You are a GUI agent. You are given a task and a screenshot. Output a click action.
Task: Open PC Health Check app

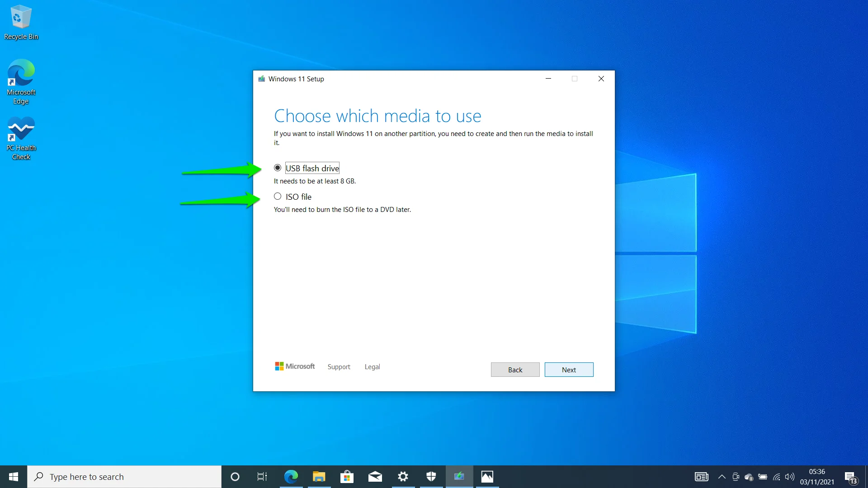tap(21, 138)
